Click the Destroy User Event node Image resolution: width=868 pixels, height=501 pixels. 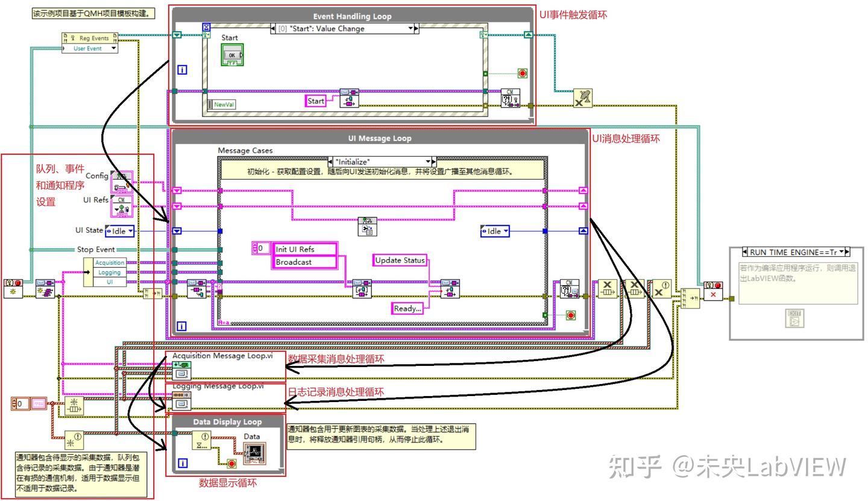coord(714,290)
